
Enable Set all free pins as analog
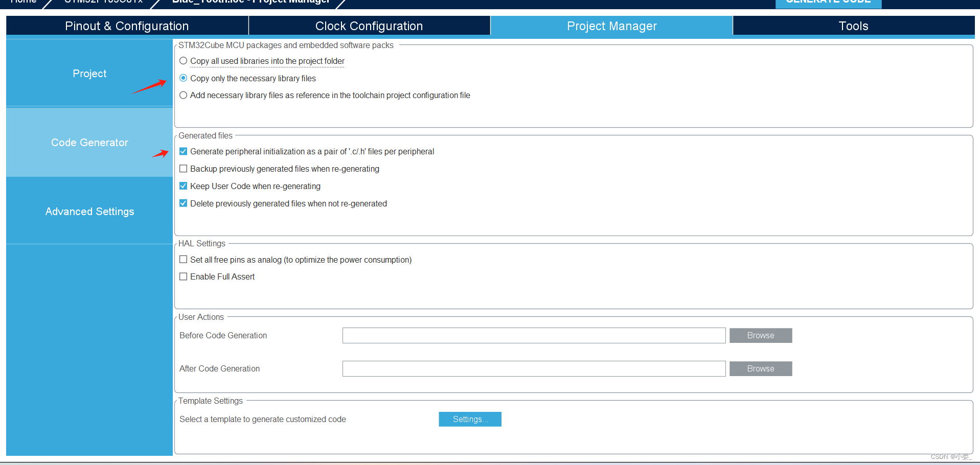click(x=184, y=260)
